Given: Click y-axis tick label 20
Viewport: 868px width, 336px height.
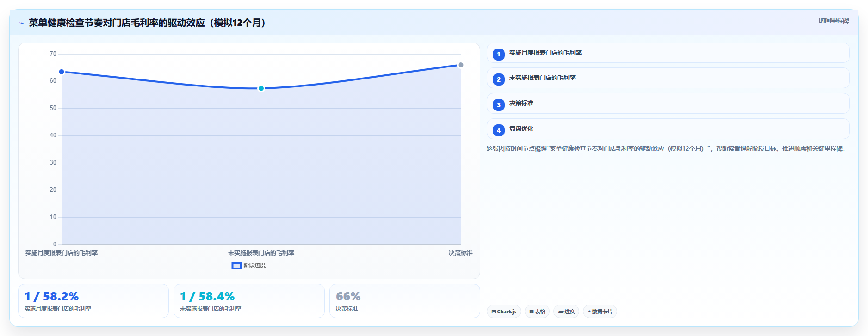Looking at the screenshot, I should [53, 190].
